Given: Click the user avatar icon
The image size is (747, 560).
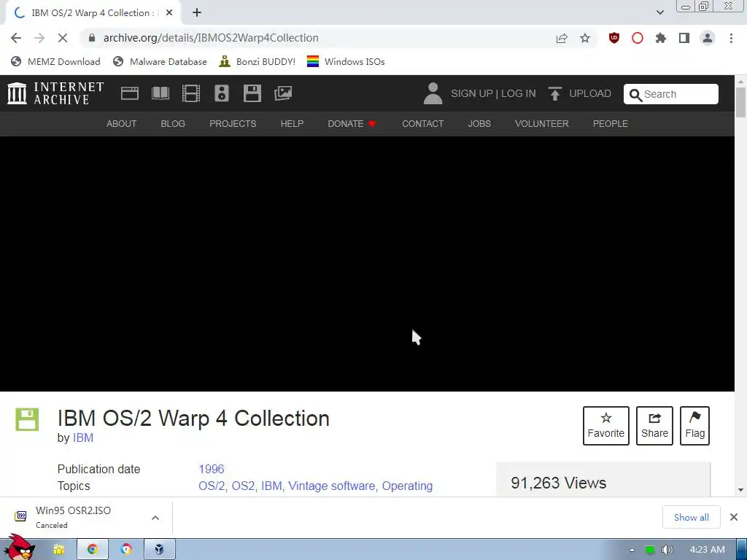Looking at the screenshot, I should coord(433,93).
